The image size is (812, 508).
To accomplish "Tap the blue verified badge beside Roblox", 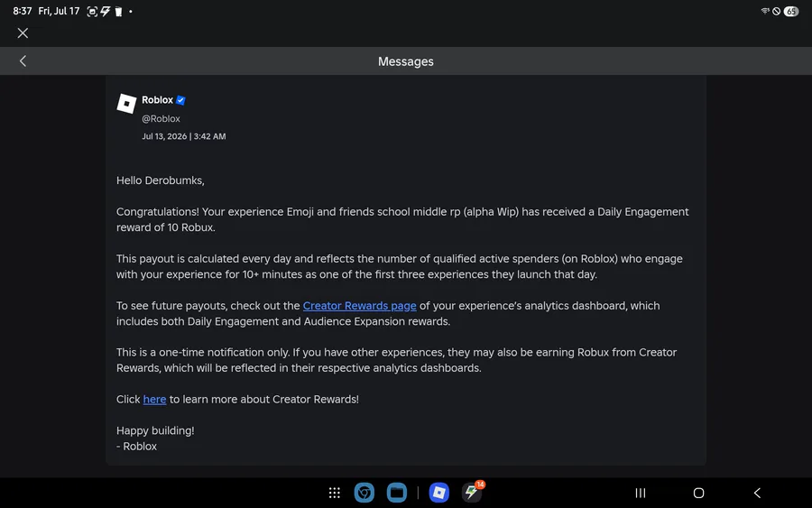I will [180, 100].
